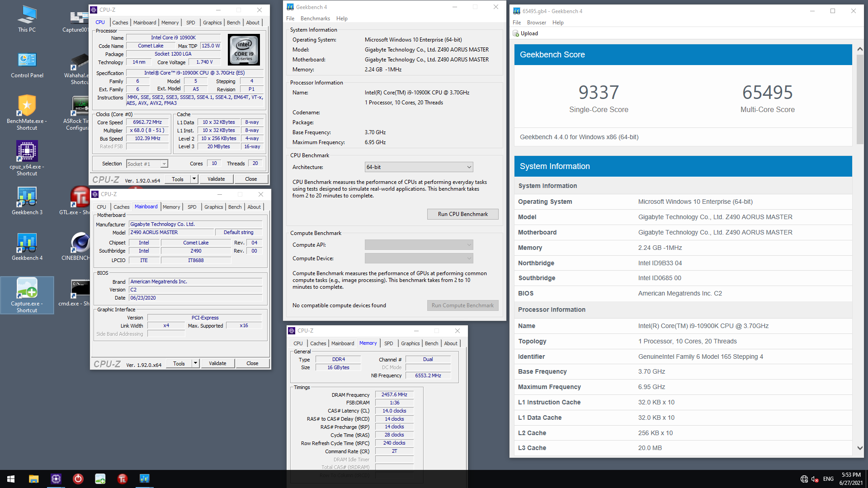The width and height of the screenshot is (868, 488).
Task: Click Validate in Mainboard CPU-Z window
Action: [x=217, y=363]
